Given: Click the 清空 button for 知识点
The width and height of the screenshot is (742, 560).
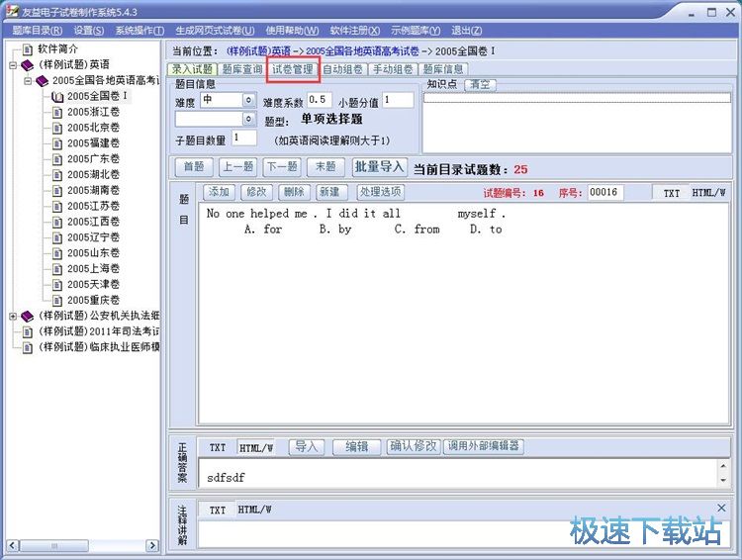Looking at the screenshot, I should (480, 85).
